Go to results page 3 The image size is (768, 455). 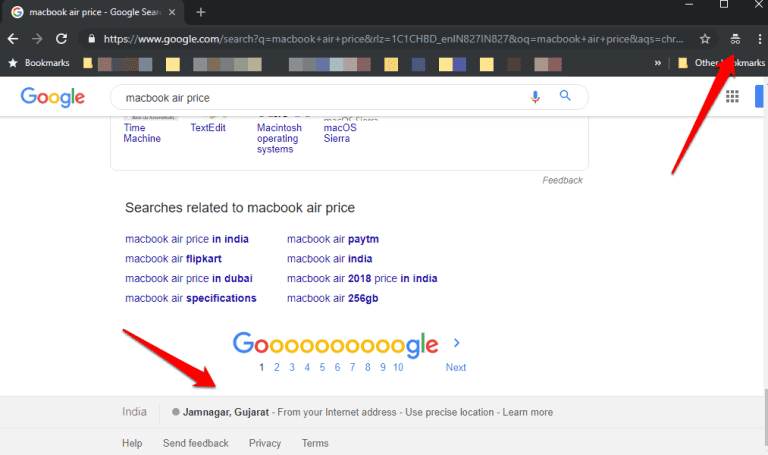[x=292, y=367]
